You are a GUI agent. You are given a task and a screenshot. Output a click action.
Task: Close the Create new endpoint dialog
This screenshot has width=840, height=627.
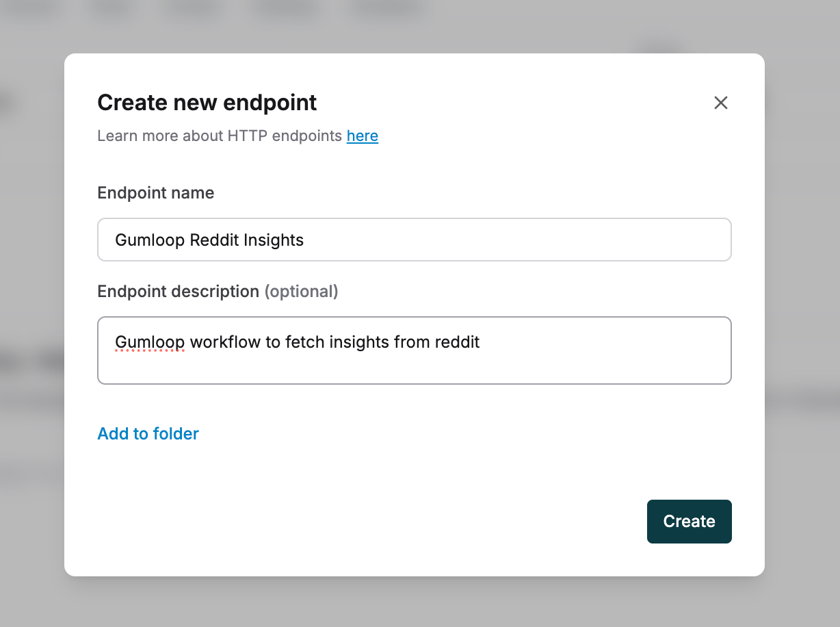click(720, 103)
